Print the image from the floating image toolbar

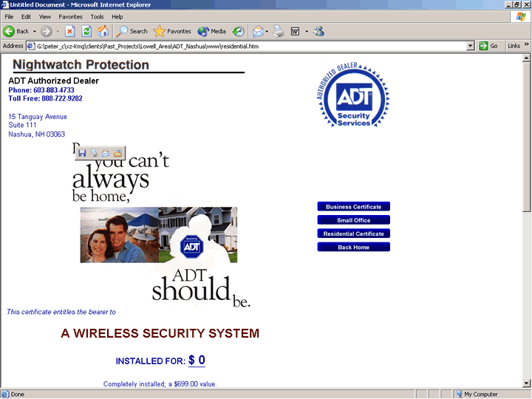click(94, 154)
